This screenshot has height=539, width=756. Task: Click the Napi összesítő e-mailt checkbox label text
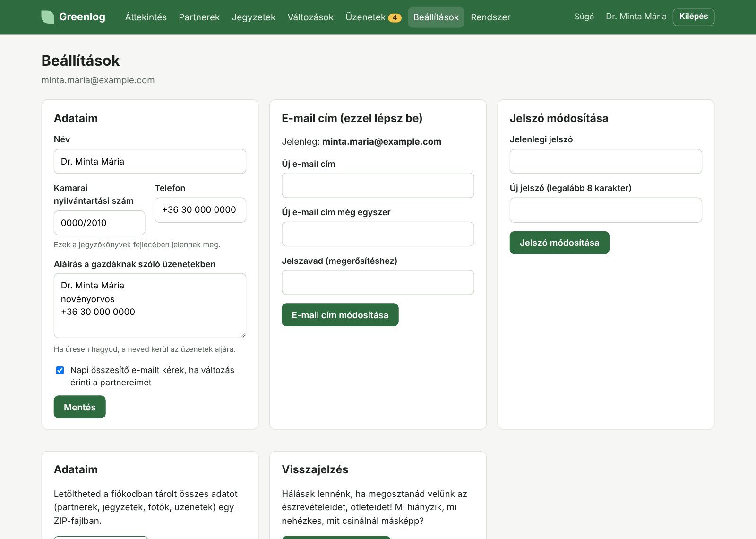point(152,376)
